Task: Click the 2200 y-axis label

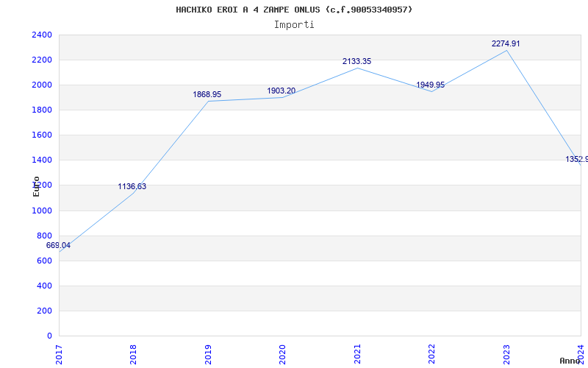Action: point(42,60)
